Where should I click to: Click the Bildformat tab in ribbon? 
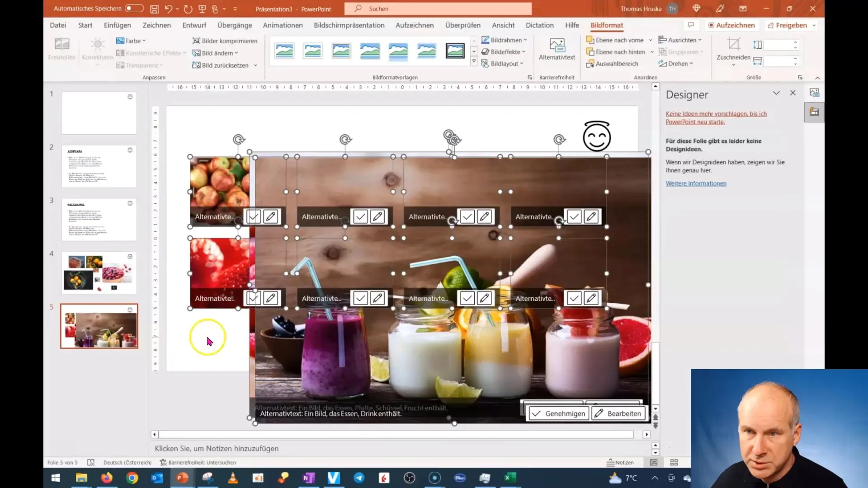point(607,25)
